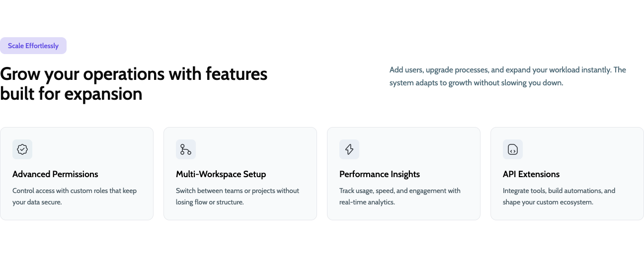Click the "Track usage, speed, and engagement" description
Image resolution: width=644 pixels, height=260 pixels.
(x=400, y=196)
